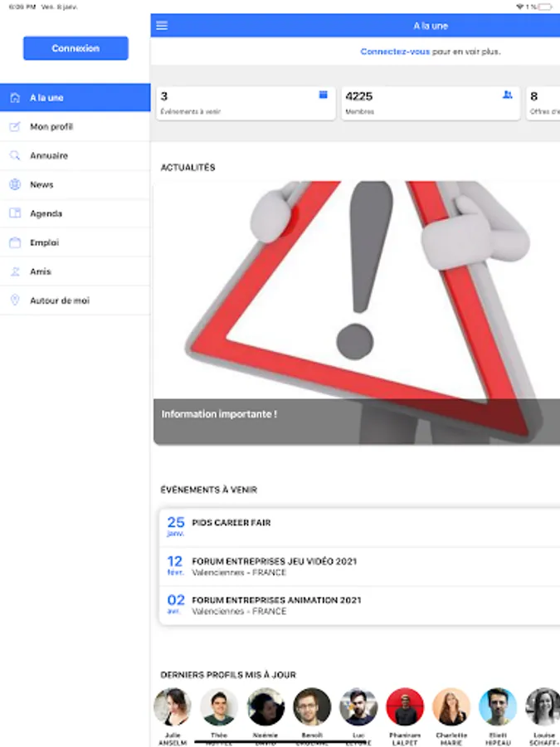Select A la une in sidebar
Image resolution: width=560 pixels, height=747 pixels.
[x=75, y=98]
